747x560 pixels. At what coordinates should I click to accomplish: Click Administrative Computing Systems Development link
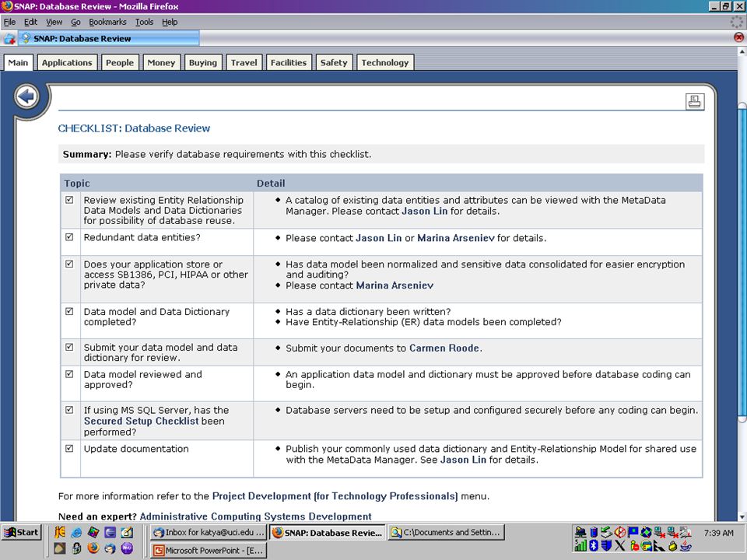coord(255,516)
